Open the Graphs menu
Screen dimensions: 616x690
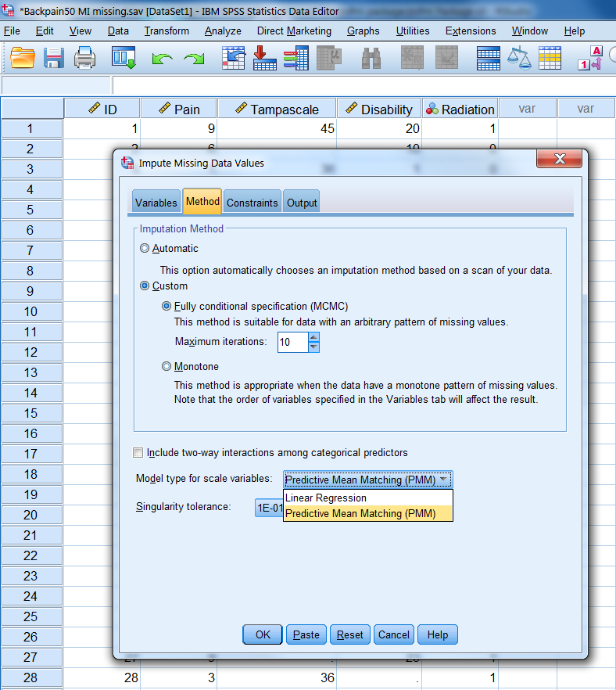[364, 31]
